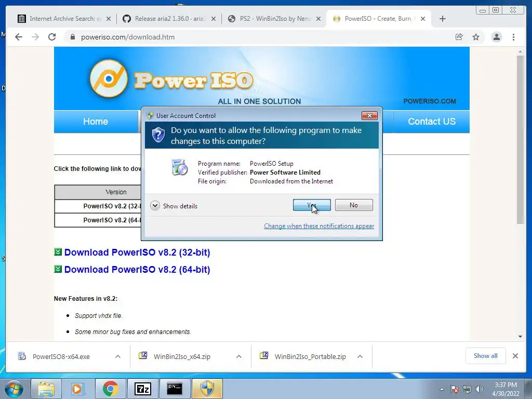Close the PowerISO tab

(x=423, y=19)
